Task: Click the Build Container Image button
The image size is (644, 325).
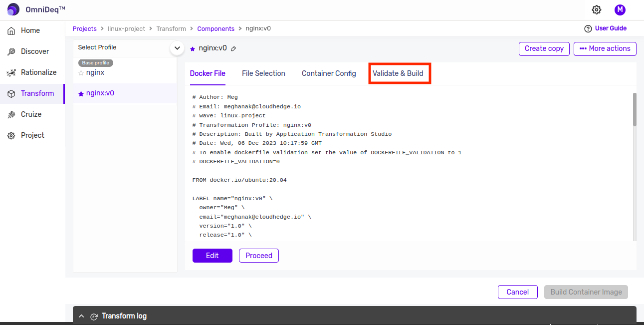Action: 586,292
